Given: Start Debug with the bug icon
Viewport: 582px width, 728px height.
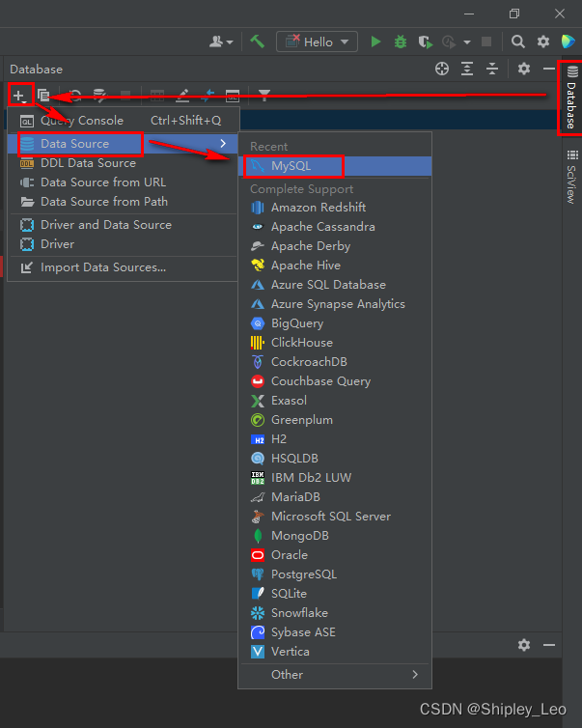Looking at the screenshot, I should [401, 42].
